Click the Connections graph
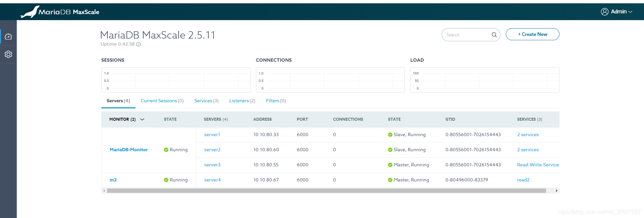This screenshot has width=644, height=218. [x=330, y=80]
